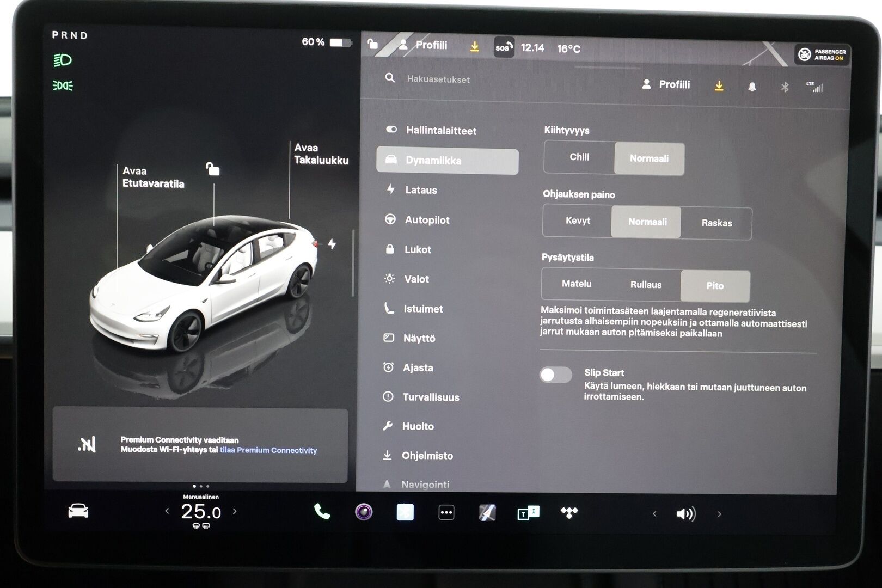Select Chill acceleration mode
Screen dimensions: 882x588
(579, 157)
